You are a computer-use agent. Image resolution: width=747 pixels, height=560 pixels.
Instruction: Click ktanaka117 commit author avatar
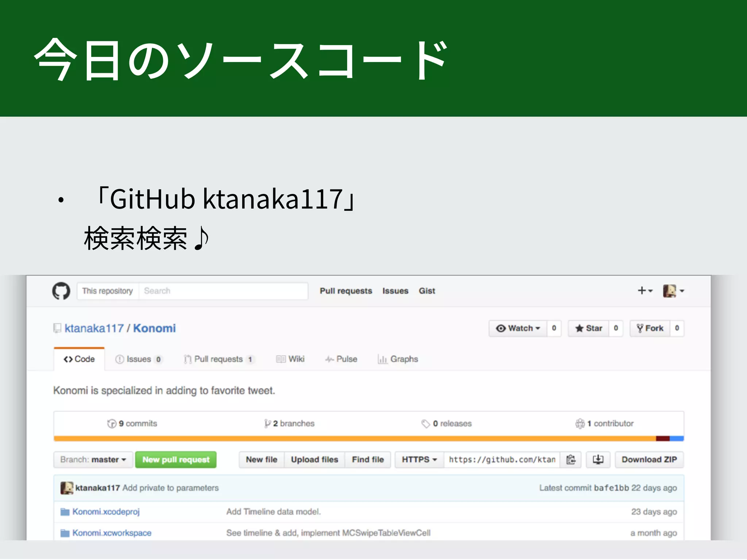tap(67, 488)
